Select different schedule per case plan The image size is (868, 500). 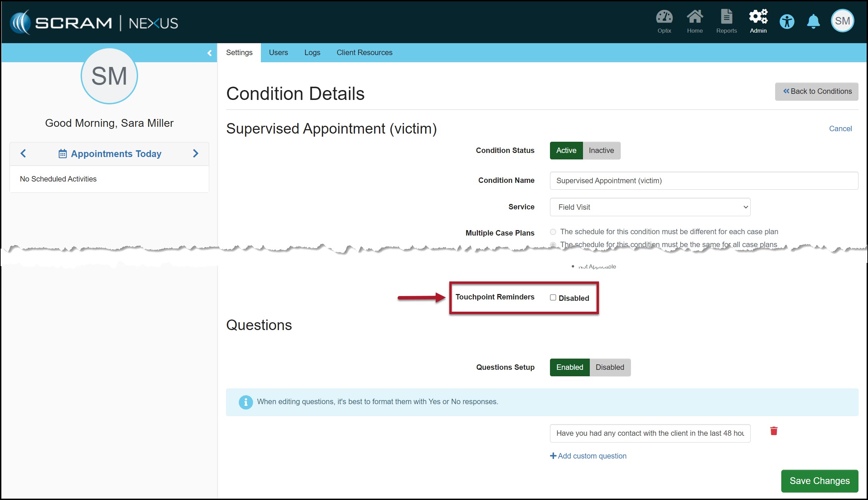pyautogui.click(x=553, y=232)
